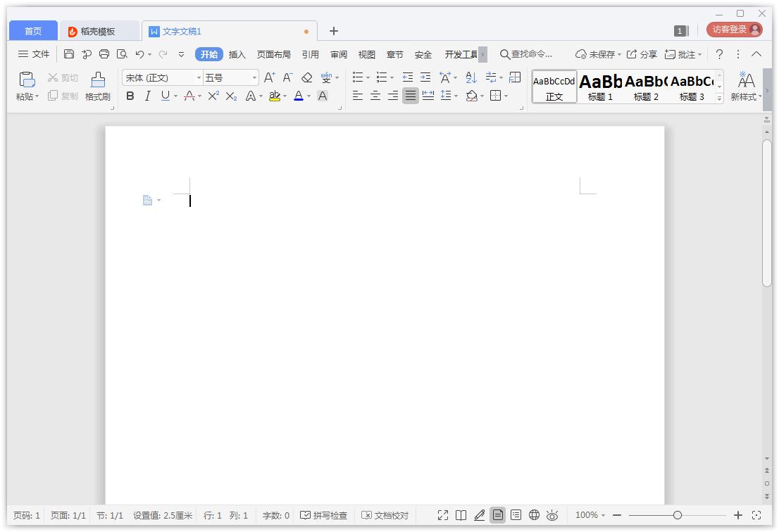
Task: Sort paragraphs with the A-Z icon
Action: (470, 77)
